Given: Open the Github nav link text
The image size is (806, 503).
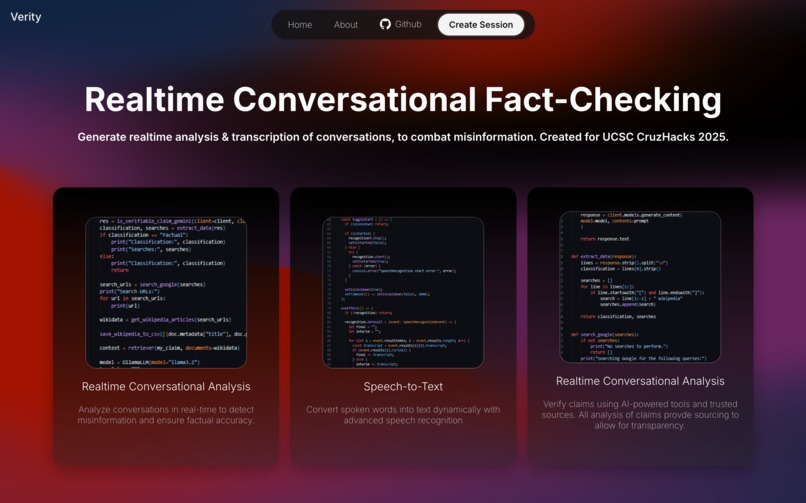Looking at the screenshot, I should (x=408, y=24).
